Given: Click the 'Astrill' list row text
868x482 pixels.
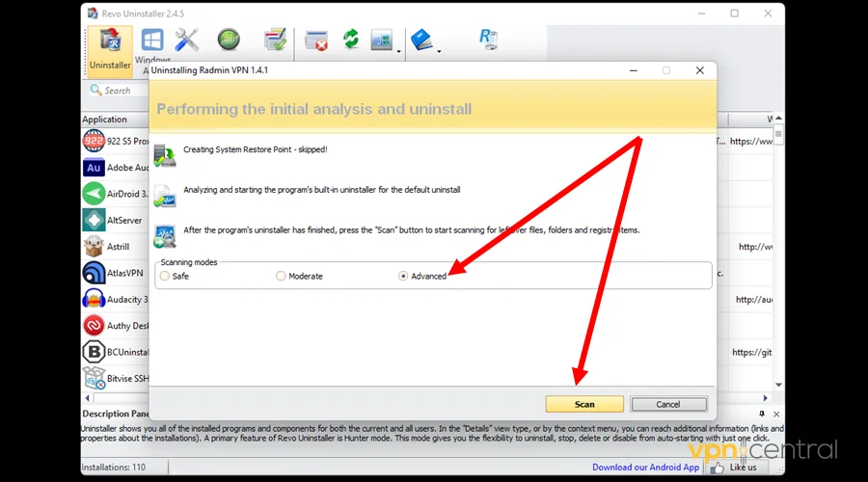Looking at the screenshot, I should click(x=118, y=247).
